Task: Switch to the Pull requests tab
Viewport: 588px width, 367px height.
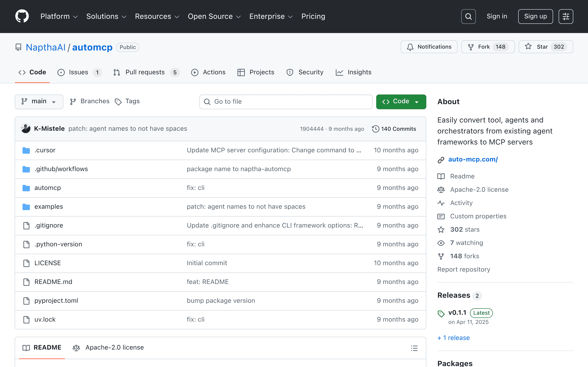Action: (146, 72)
